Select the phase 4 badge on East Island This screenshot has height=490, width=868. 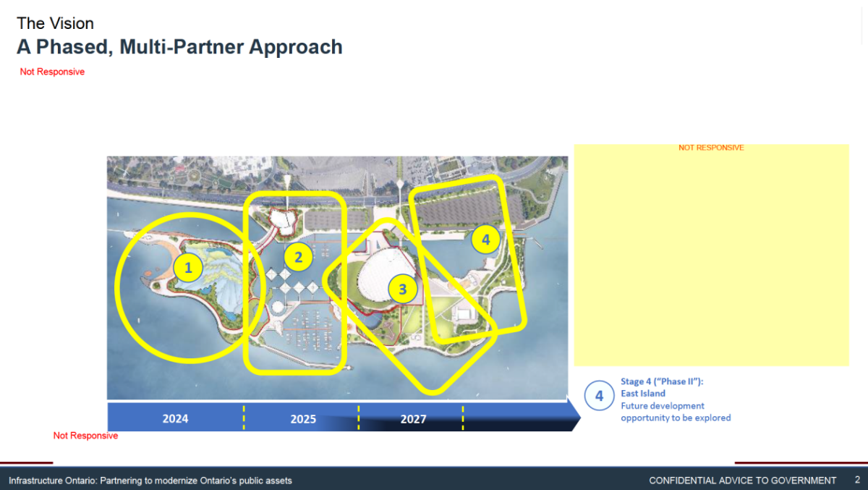(485, 239)
